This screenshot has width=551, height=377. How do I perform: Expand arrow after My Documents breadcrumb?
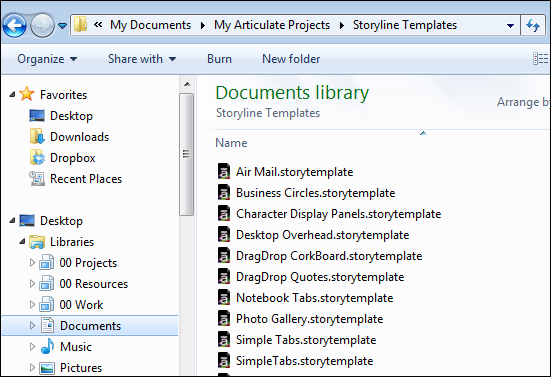pyautogui.click(x=203, y=25)
